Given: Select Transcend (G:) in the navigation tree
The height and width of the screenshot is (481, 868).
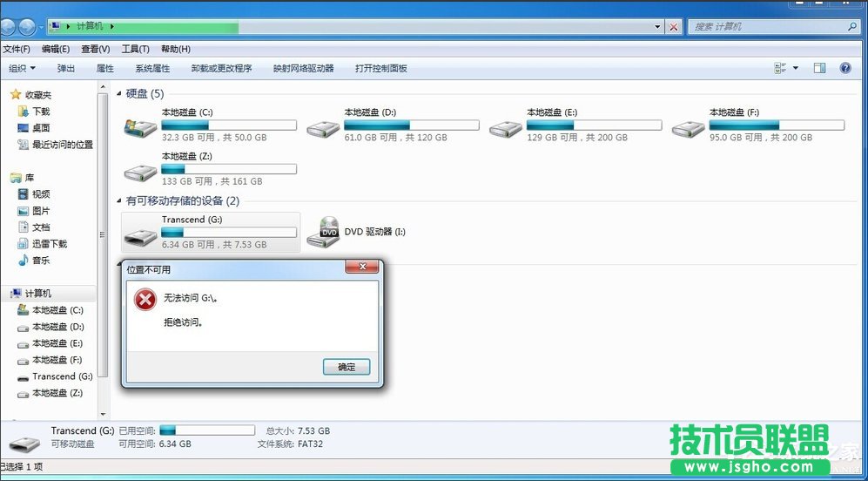Looking at the screenshot, I should point(63,376).
